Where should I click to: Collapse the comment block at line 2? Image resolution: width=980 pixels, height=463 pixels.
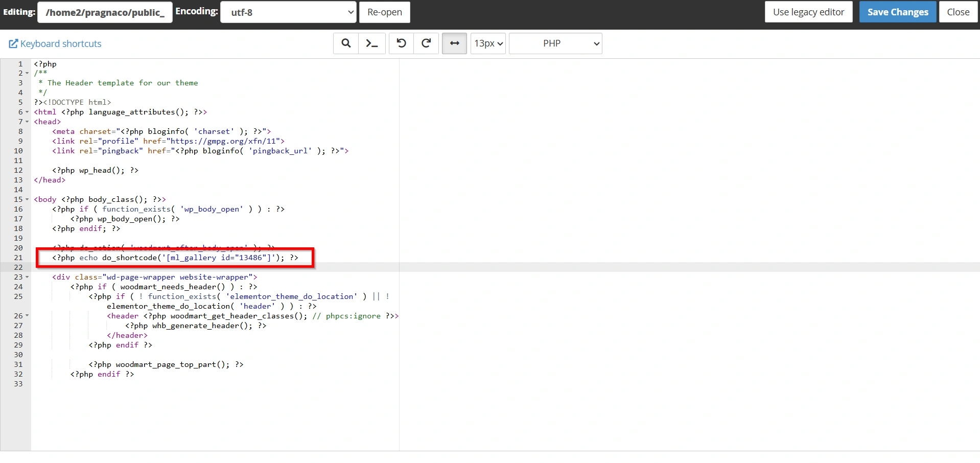point(27,73)
